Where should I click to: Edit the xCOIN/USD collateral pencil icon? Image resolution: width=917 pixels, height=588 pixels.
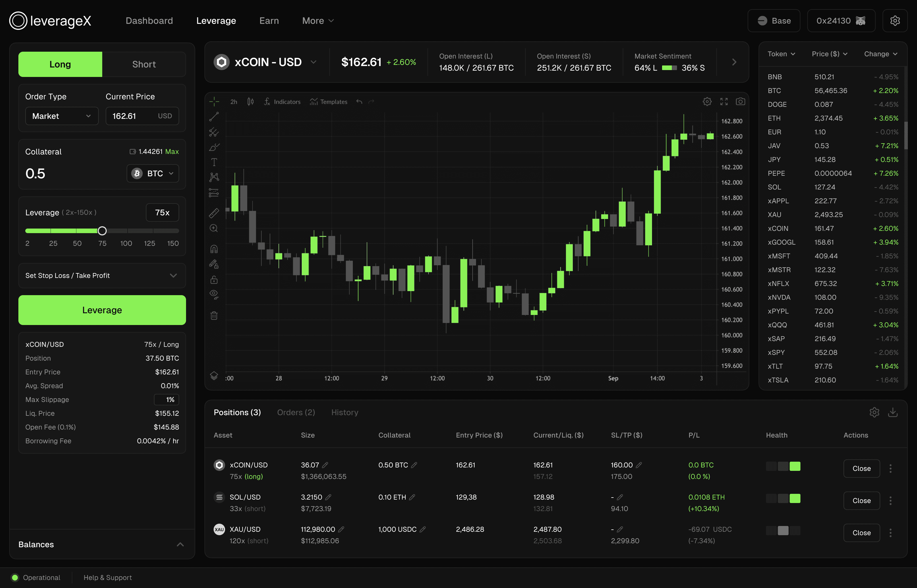pyautogui.click(x=414, y=465)
